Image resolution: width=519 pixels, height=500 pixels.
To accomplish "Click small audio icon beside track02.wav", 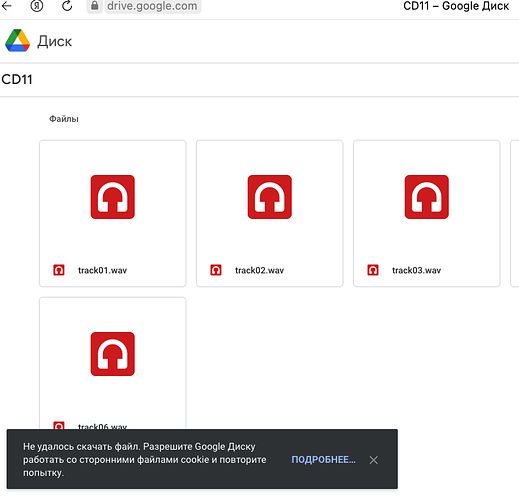I will point(216,270).
